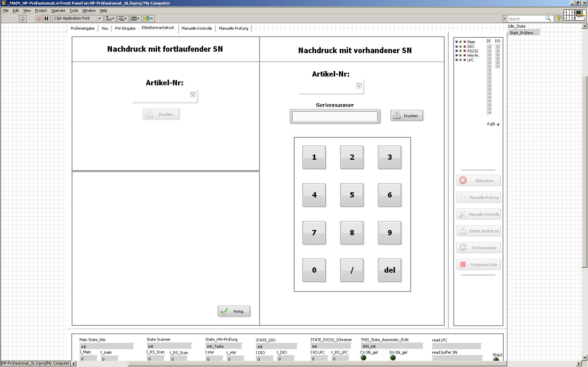Screen dimensions: 588x367
Task: Open the Distribute Objects toolbar menu
Action: coord(122,19)
